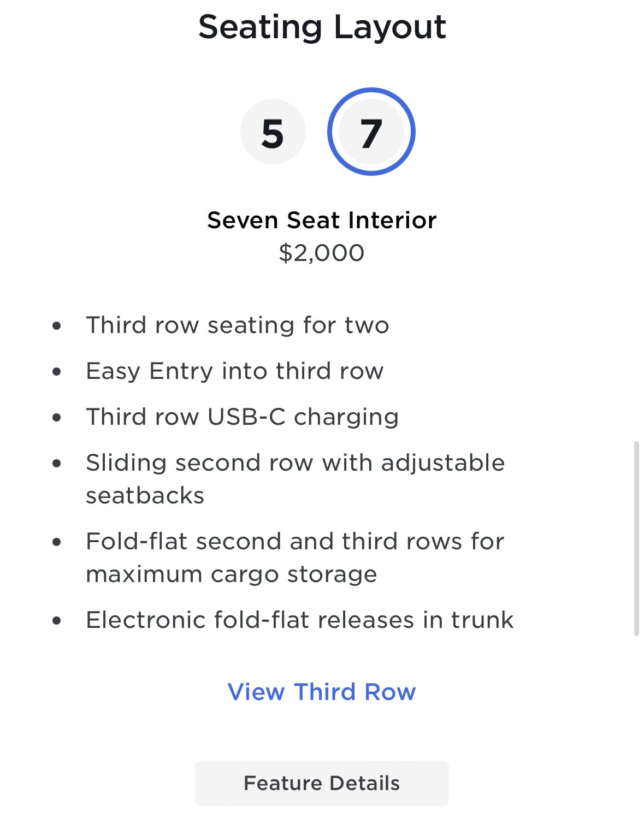
Task: Click the vertical scrollbar thumb
Action: click(x=636, y=538)
